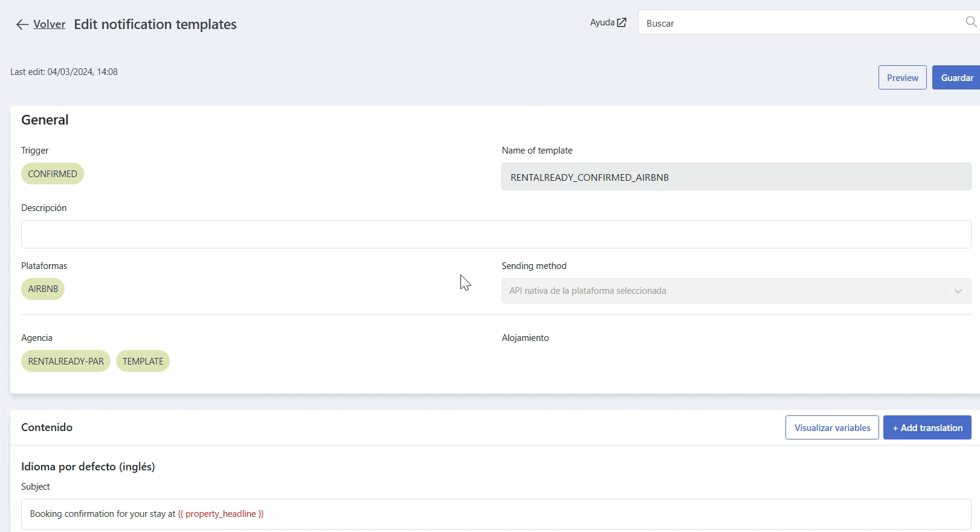
Task: Click the Idioma por defecto (inglés) heading
Action: (x=88, y=467)
